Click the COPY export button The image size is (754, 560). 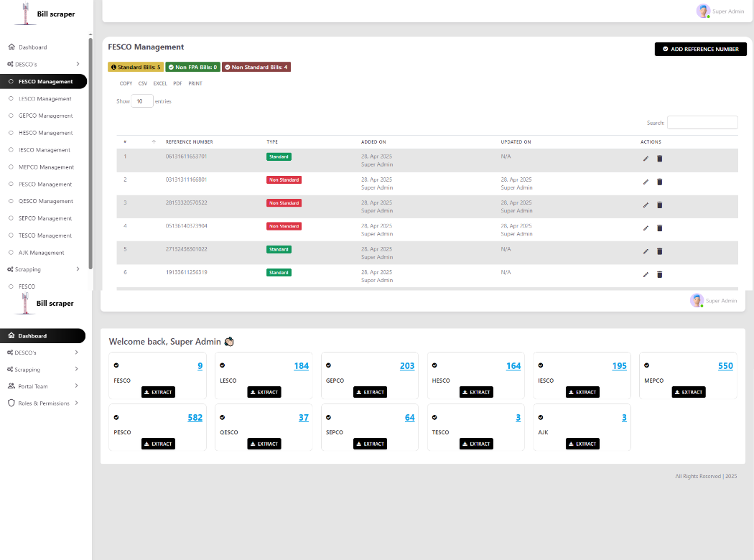coord(126,83)
